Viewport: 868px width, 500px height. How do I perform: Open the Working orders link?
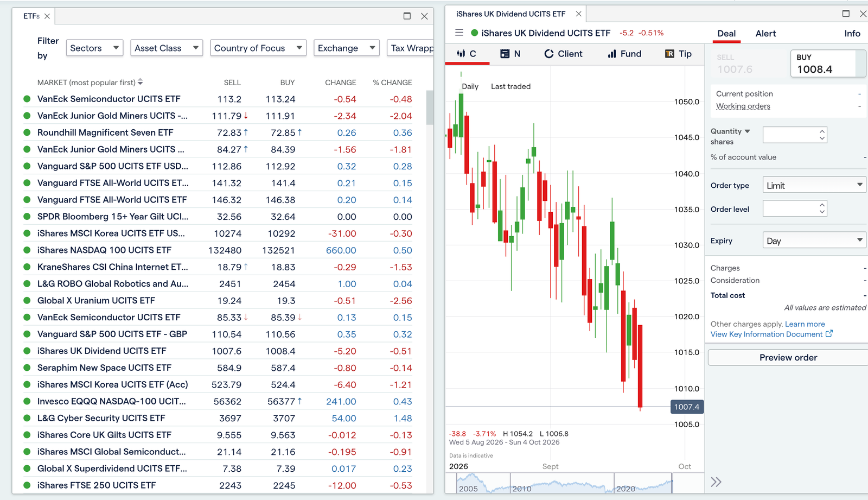pos(743,106)
